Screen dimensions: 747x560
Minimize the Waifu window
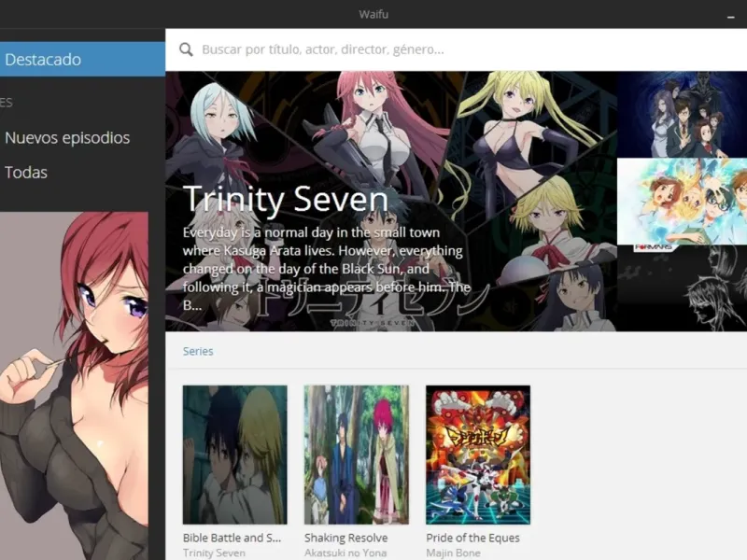tap(731, 17)
